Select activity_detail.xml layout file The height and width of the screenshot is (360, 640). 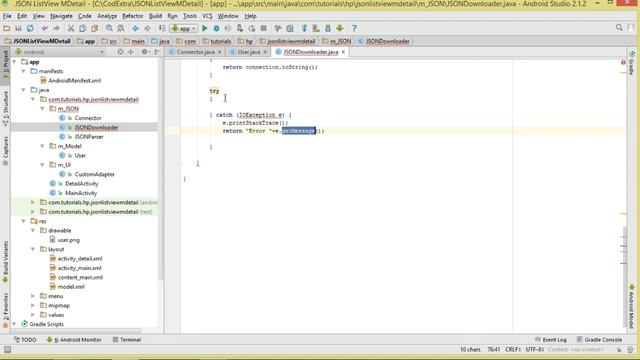point(80,258)
